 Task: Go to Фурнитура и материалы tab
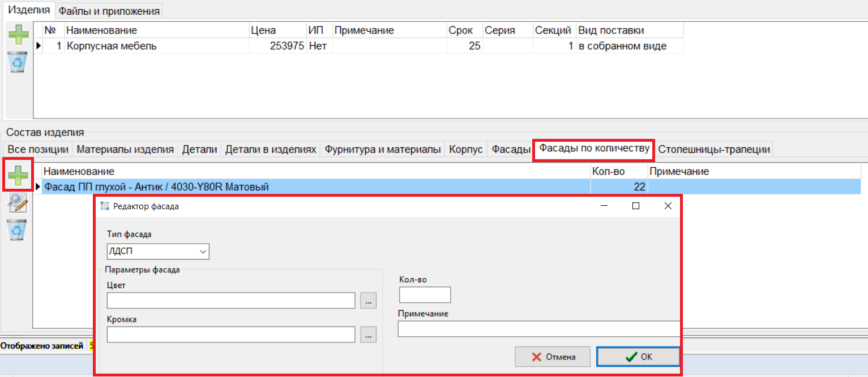coord(382,150)
